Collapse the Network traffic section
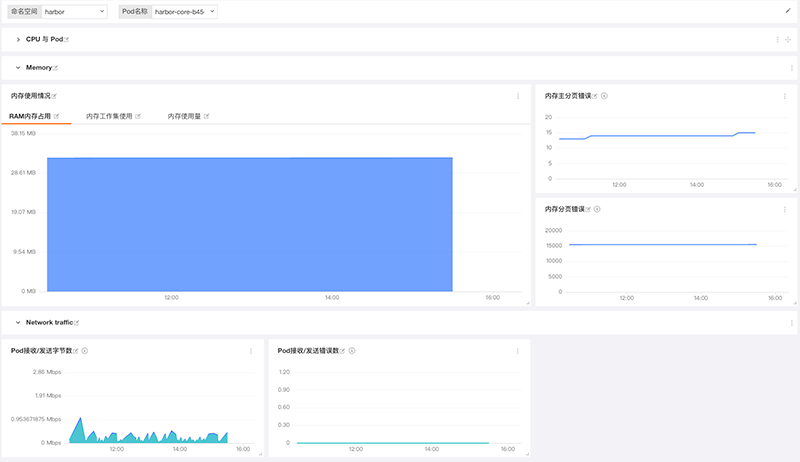This screenshot has height=462, width=800. tap(18, 322)
